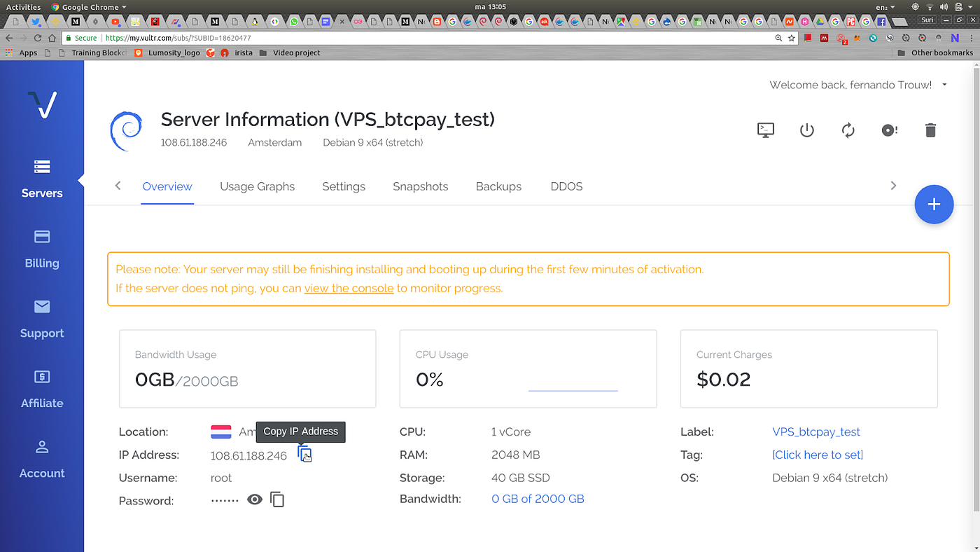Copy the IP address with the copy icon
Viewport: 980px width, 552px height.
coord(304,454)
